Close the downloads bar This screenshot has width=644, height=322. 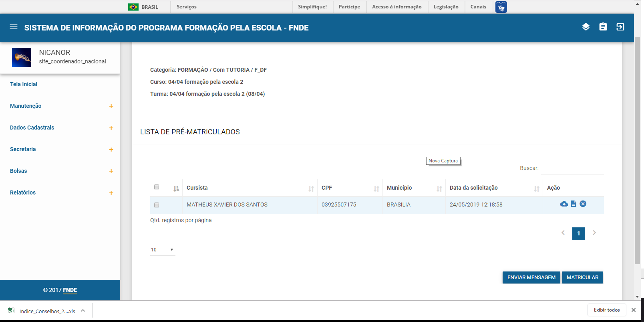pyautogui.click(x=634, y=310)
